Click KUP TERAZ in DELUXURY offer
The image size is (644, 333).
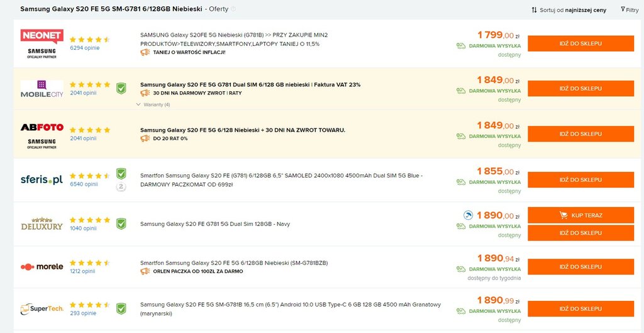(x=580, y=215)
